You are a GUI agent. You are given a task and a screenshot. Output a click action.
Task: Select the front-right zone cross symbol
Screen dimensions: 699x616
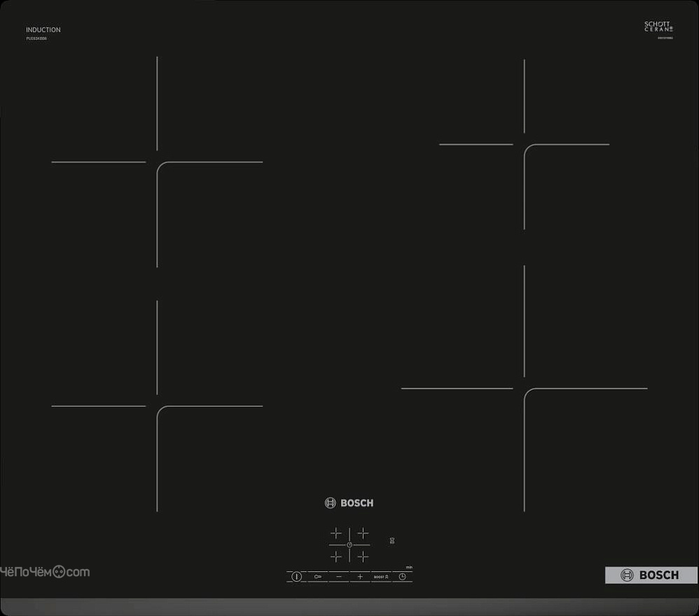click(x=363, y=556)
